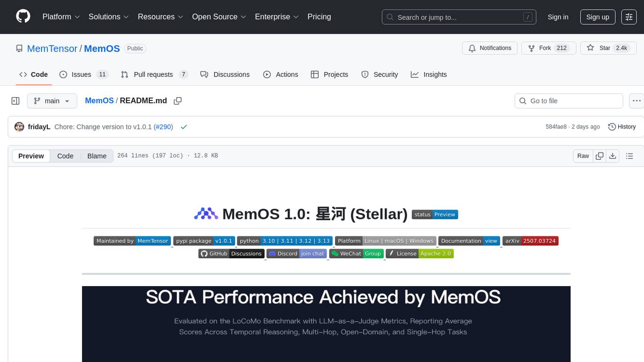The image size is (644, 362).
Task: Open the pypi package v1.0.1 badge
Action: (204, 241)
